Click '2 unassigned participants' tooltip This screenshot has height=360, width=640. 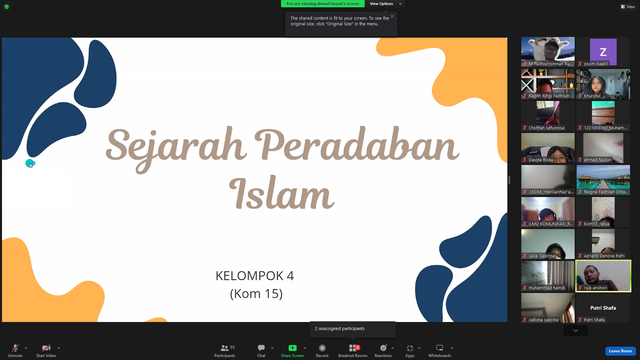click(353, 329)
